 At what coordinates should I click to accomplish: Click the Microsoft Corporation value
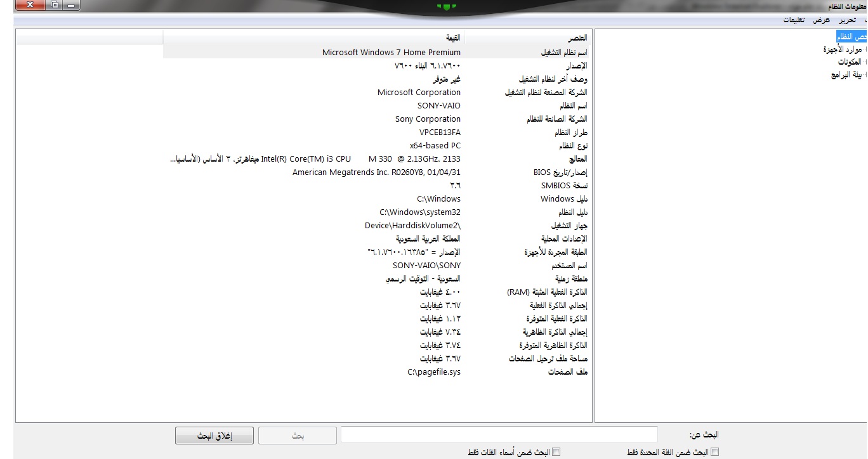click(419, 93)
